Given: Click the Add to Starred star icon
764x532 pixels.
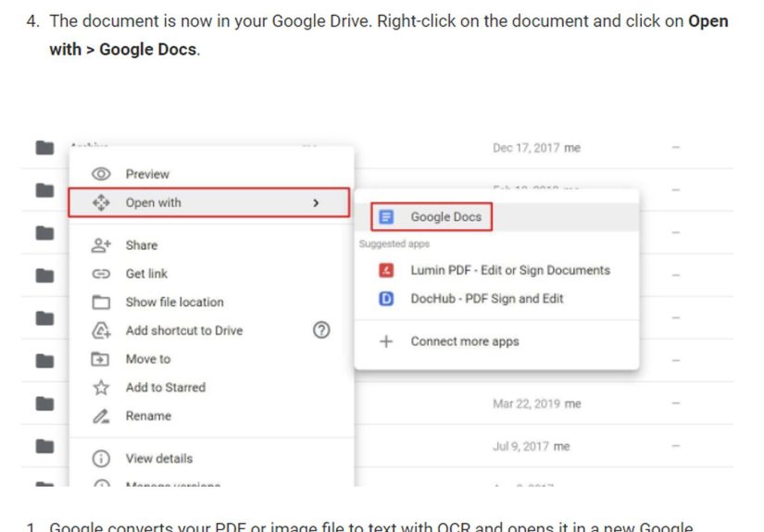Looking at the screenshot, I should [x=101, y=388].
